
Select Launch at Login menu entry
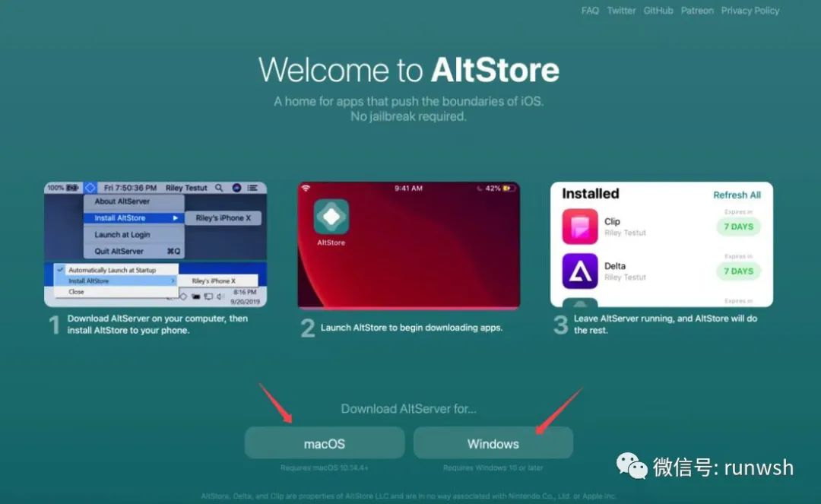134,234
